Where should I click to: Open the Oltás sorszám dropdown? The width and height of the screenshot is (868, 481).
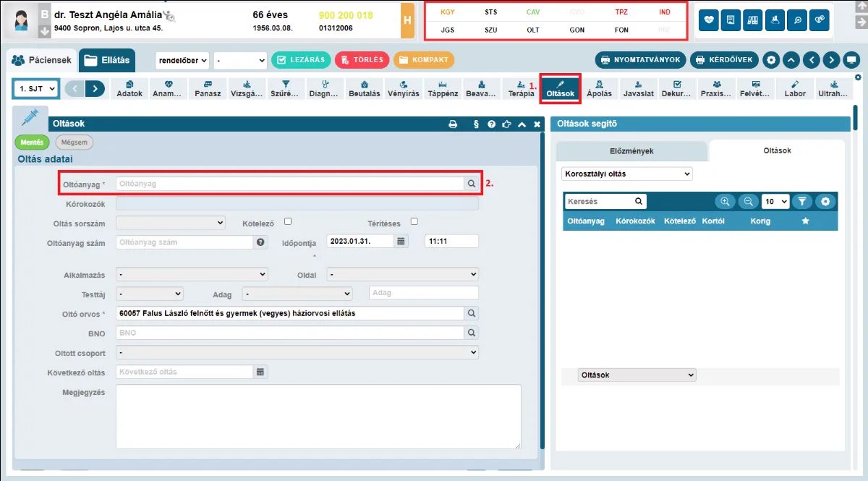171,223
